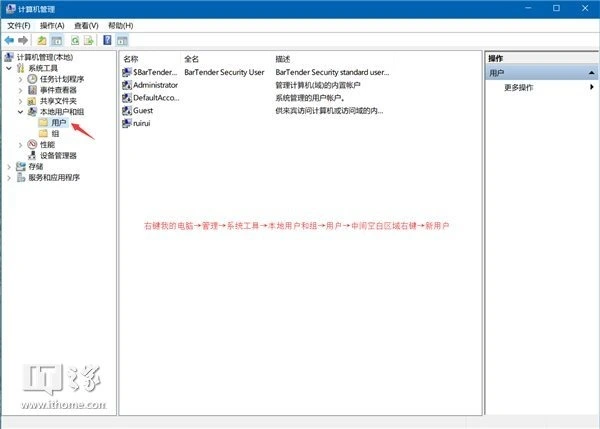Toggle the Show/Hide Action Pane icon
The height and width of the screenshot is (429, 600).
tap(122, 41)
